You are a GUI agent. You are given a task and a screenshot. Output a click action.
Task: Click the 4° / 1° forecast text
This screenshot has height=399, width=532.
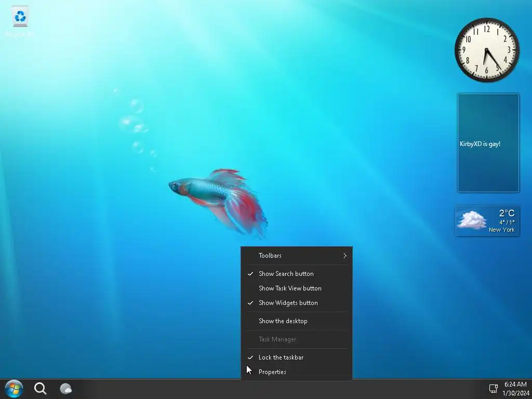click(507, 222)
